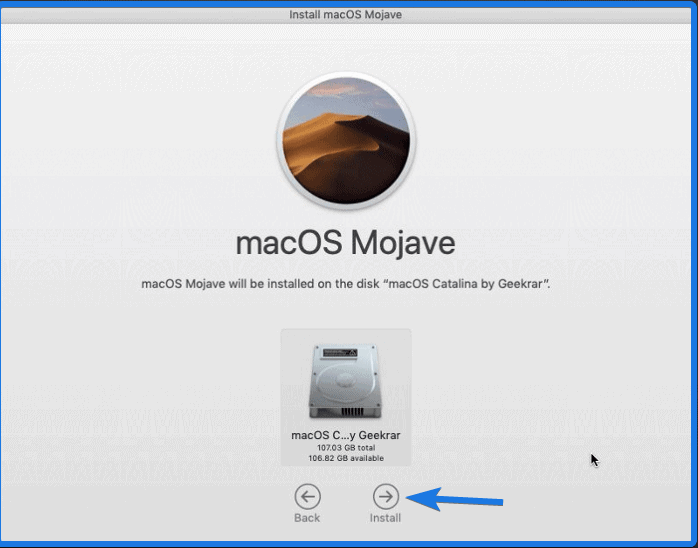
Task: Click the 106.82 GB available text
Action: [346, 458]
